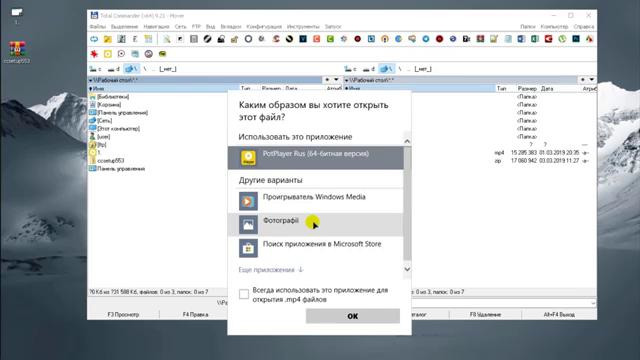Click the yellow square icon beside red star
Screen dimensions: 640x360
[x=108, y=54]
